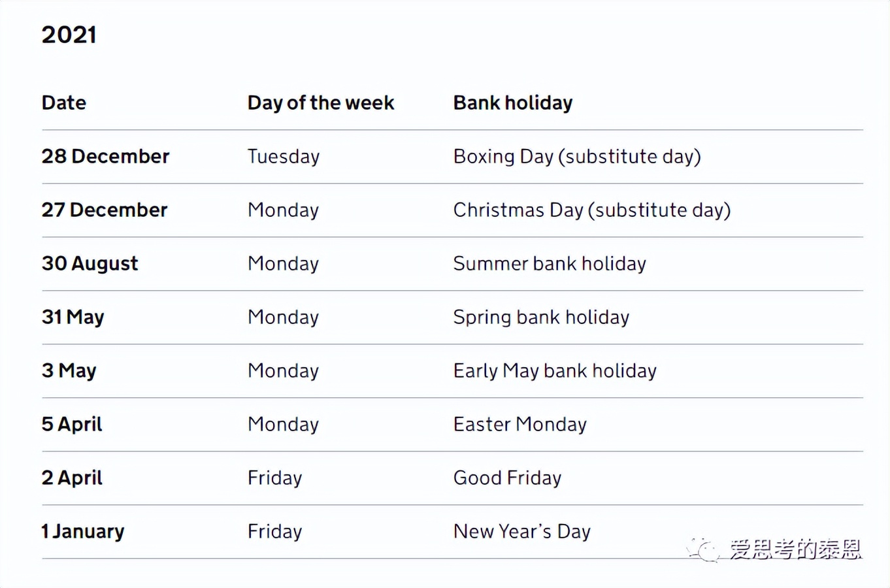
Task: Click the Day of the week header
Action: (x=321, y=103)
